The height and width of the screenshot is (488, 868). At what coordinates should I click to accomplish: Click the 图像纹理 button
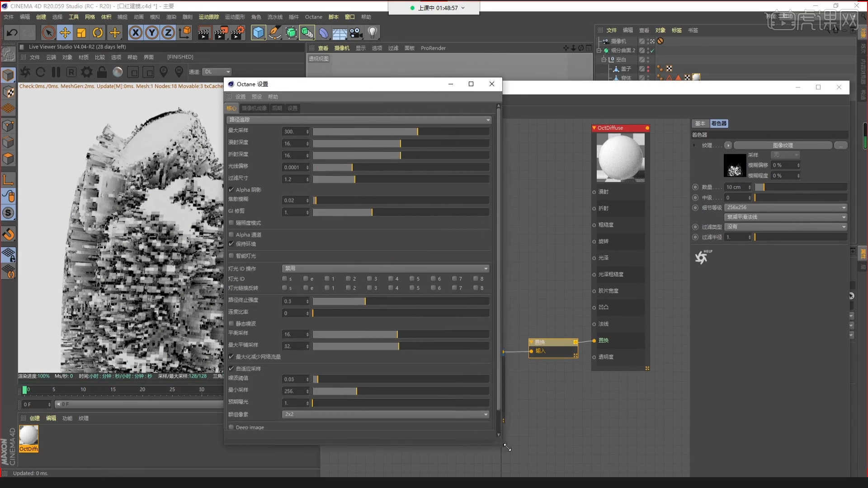[783, 145]
